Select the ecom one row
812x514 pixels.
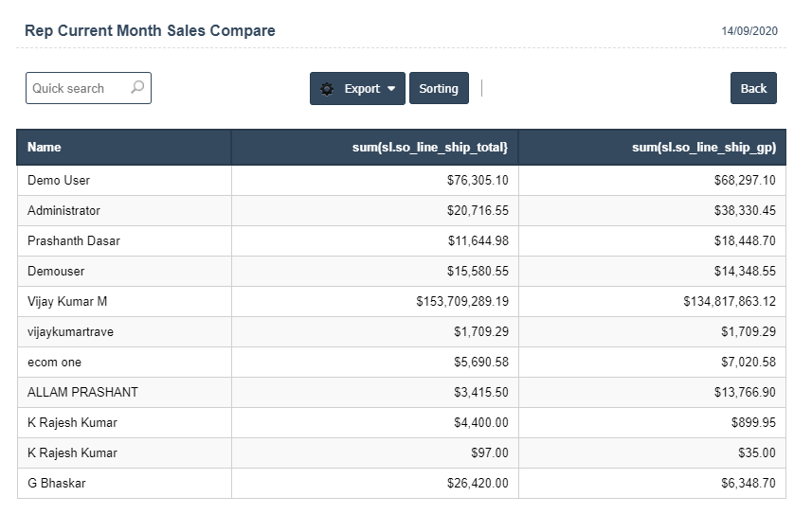coord(54,362)
